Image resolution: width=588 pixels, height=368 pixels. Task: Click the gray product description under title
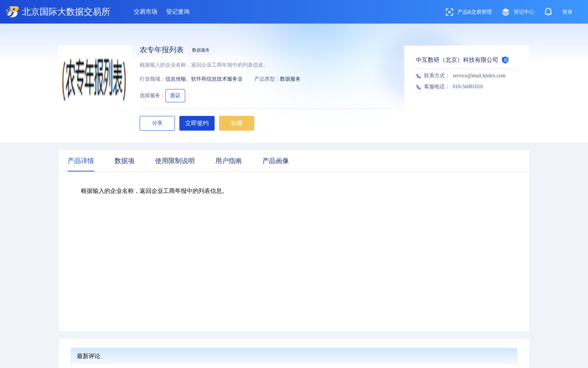204,65
